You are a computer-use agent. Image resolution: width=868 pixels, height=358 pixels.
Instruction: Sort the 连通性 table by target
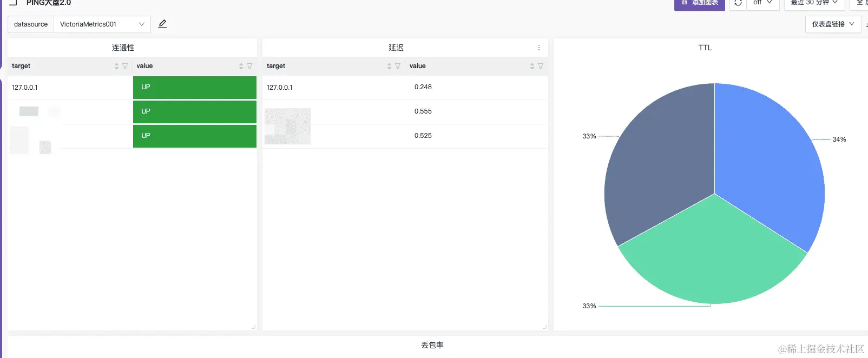[116, 66]
